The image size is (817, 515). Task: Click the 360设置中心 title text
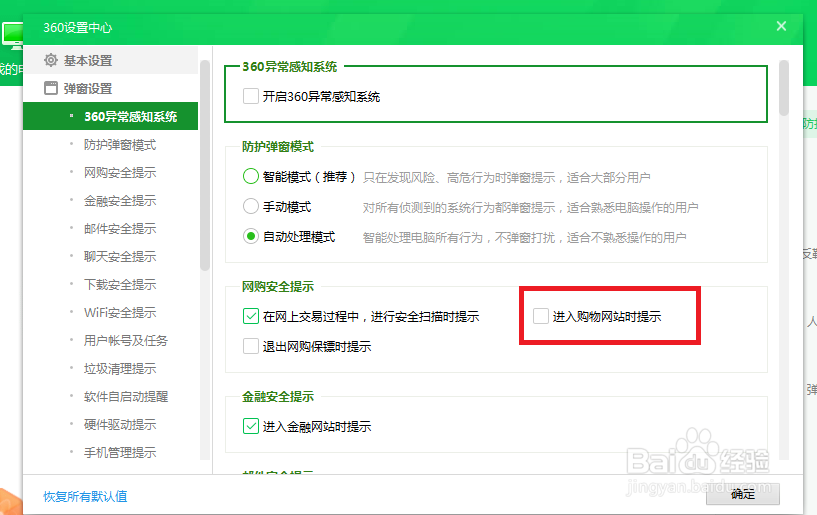(77, 28)
